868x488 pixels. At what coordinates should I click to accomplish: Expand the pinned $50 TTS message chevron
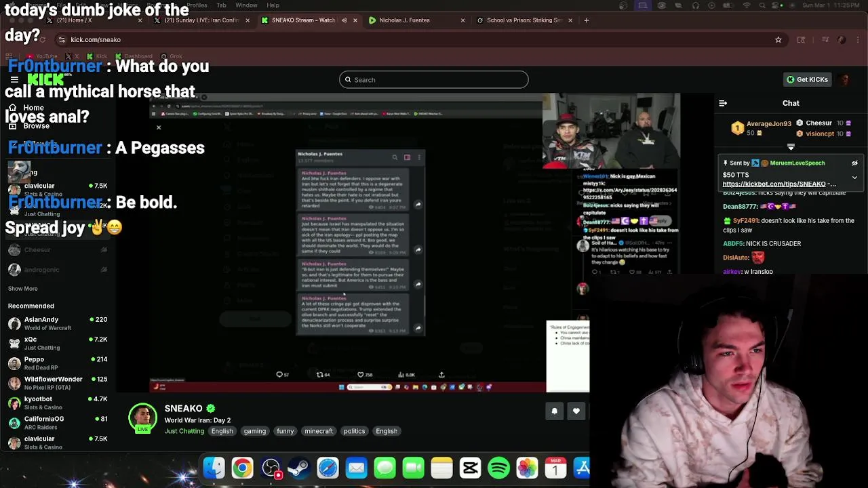[854, 178]
